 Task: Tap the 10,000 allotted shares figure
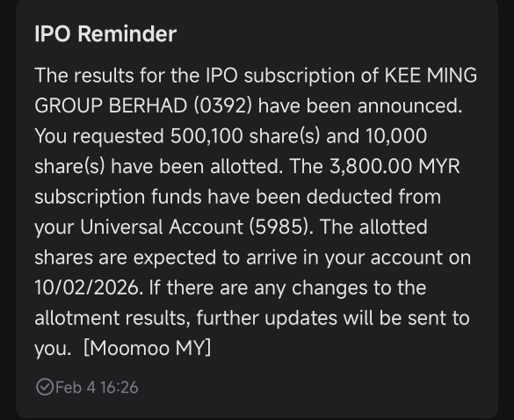pyautogui.click(x=396, y=136)
